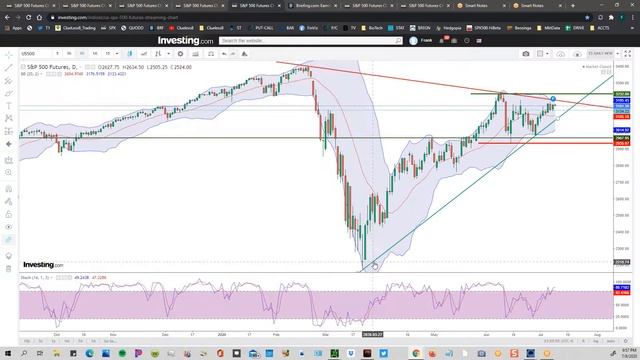The image size is (640, 360).
Task: Expand the saved layout name dropdown
Action: click(618, 53)
